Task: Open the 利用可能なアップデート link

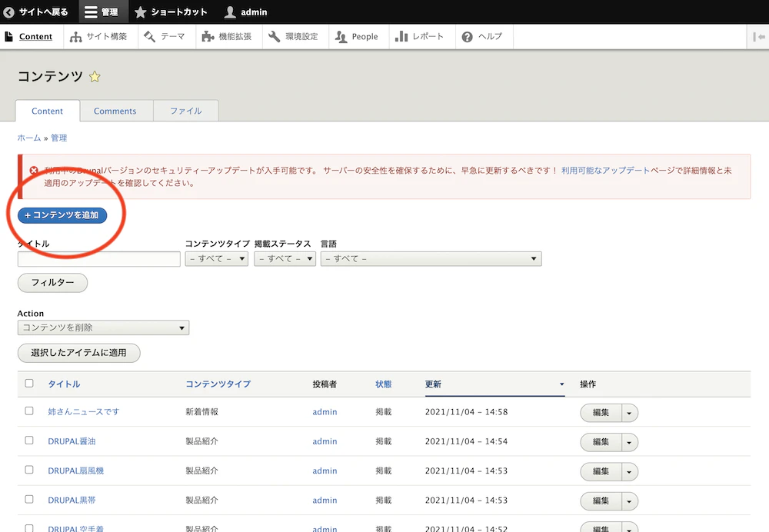Action: [x=605, y=171]
